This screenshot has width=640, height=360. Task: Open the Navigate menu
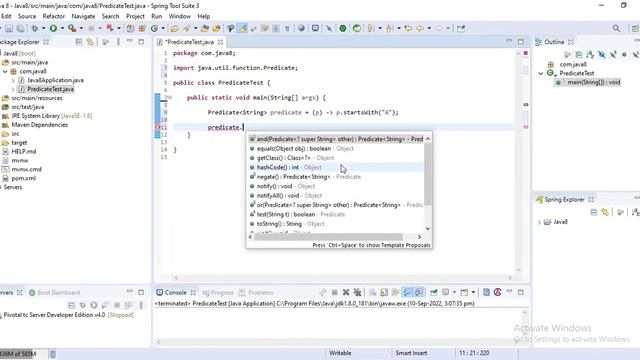click(x=83, y=16)
